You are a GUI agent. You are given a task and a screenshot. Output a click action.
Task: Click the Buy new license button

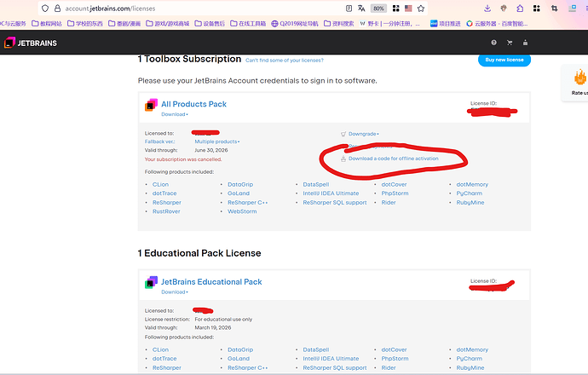504,60
